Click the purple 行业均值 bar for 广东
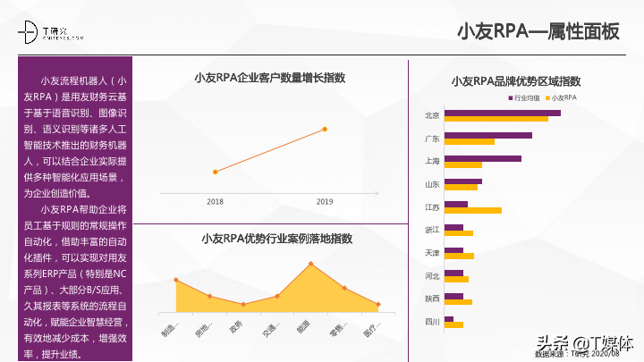 pyautogui.click(x=488, y=136)
